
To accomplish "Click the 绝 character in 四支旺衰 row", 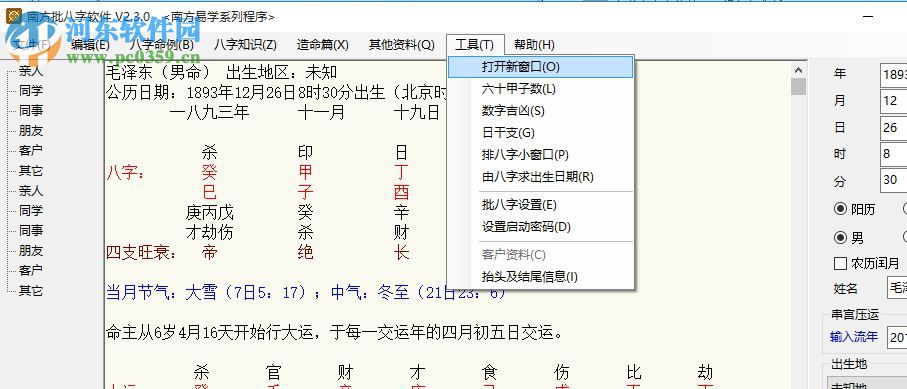I will 305,253.
